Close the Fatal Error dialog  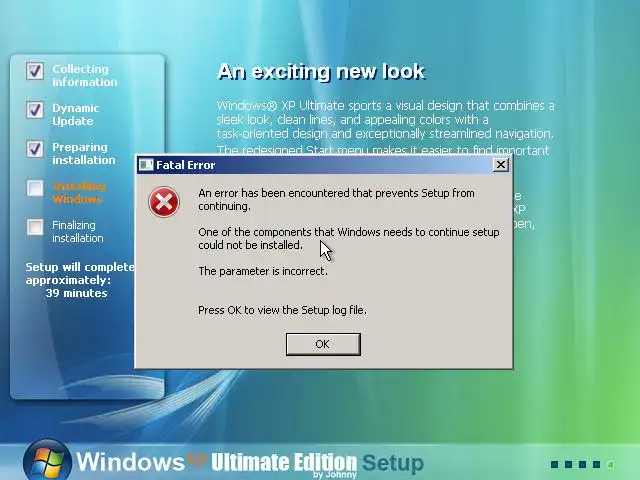click(500, 164)
